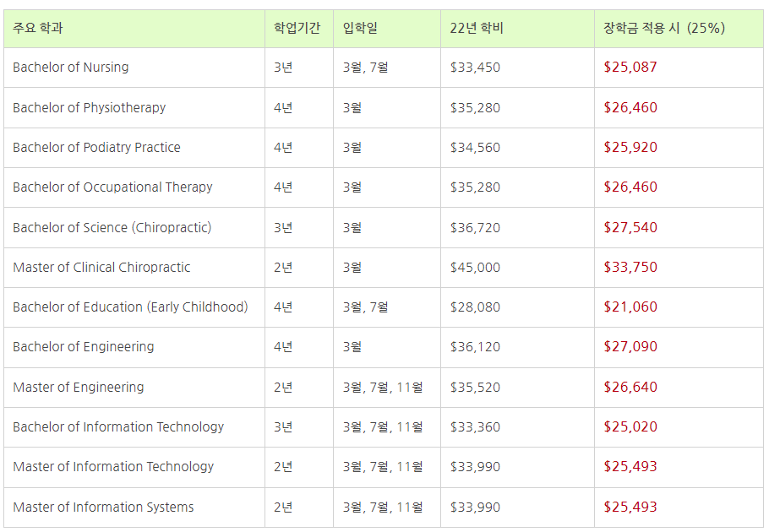769x532 pixels.
Task: Select the 'Master of Engineering' cell
Action: click(134, 387)
